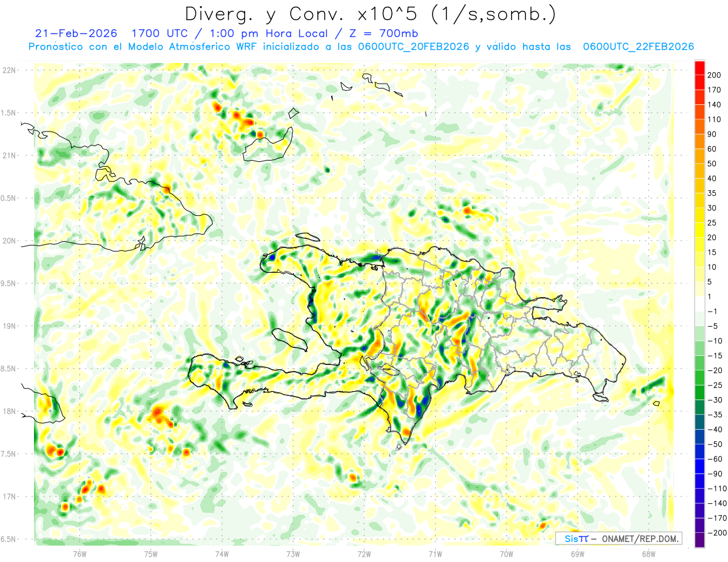The width and height of the screenshot is (728, 562).
Task: Click the valid-until time '0600UTC_22FEB2026'
Action: [x=638, y=47]
